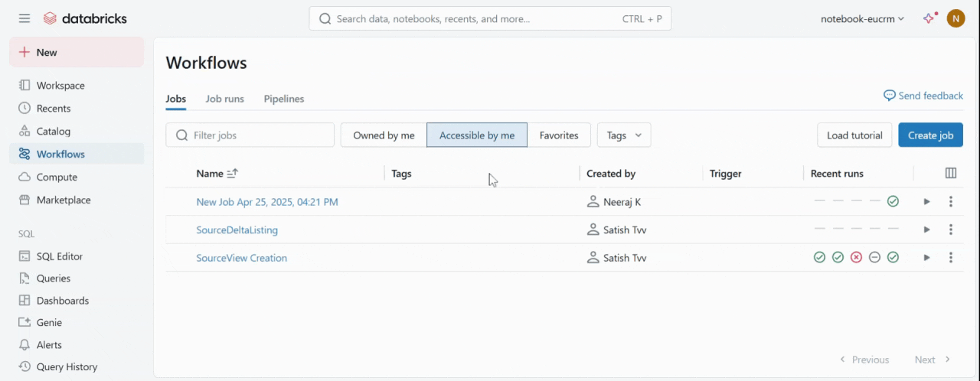980x381 pixels.
Task: Open SQL Editor in the sidebar
Action: pyautogui.click(x=77, y=256)
